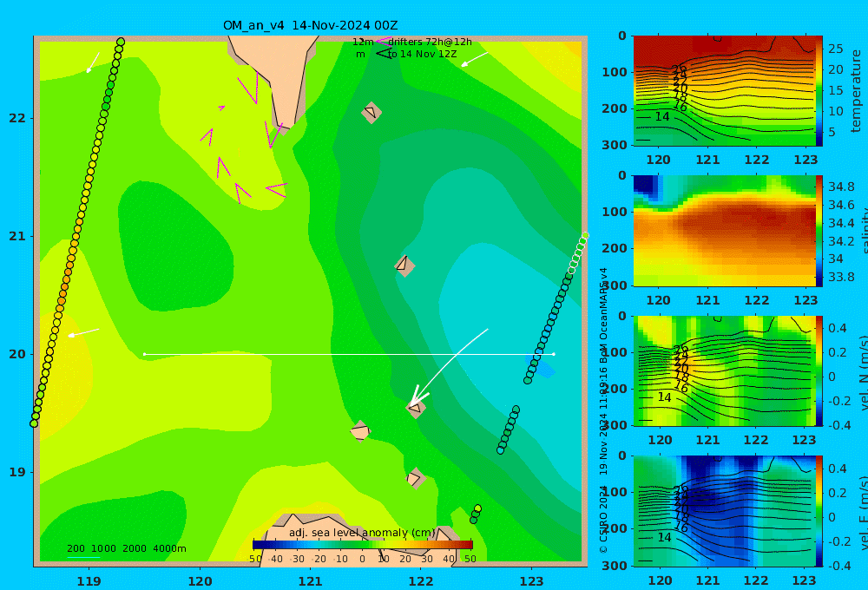
Task: Click the 22 latitude axis label
Action: [x=17, y=119]
